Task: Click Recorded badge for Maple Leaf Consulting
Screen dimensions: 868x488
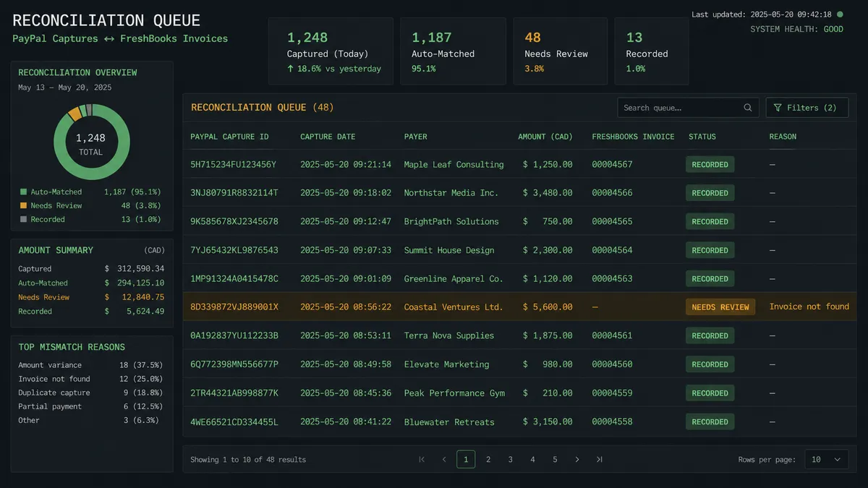Action: [710, 165]
